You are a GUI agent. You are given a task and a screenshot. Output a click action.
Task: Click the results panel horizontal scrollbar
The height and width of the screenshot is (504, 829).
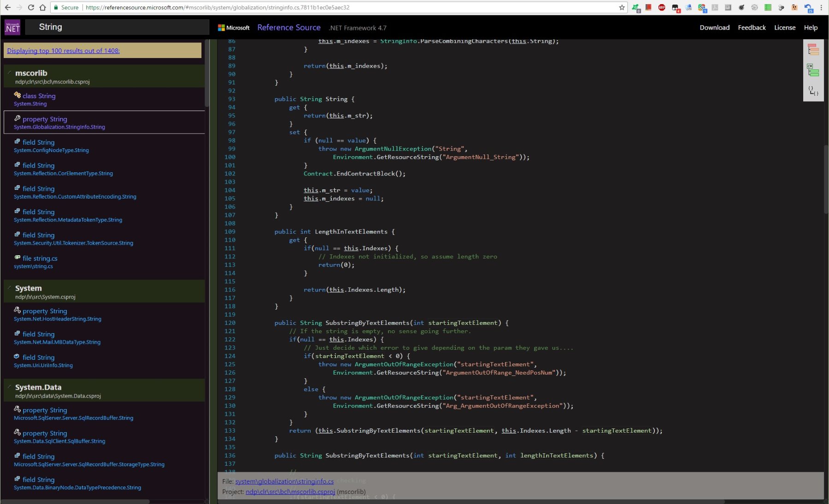point(76,501)
